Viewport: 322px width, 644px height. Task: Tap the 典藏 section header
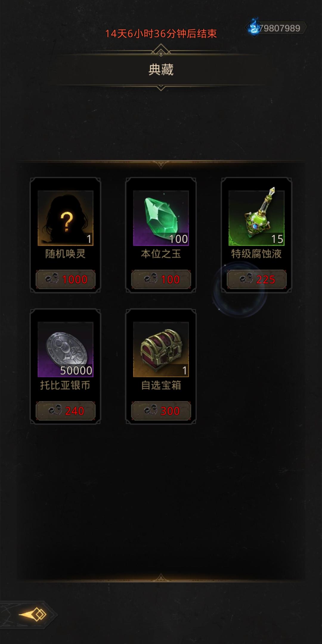coord(161,70)
